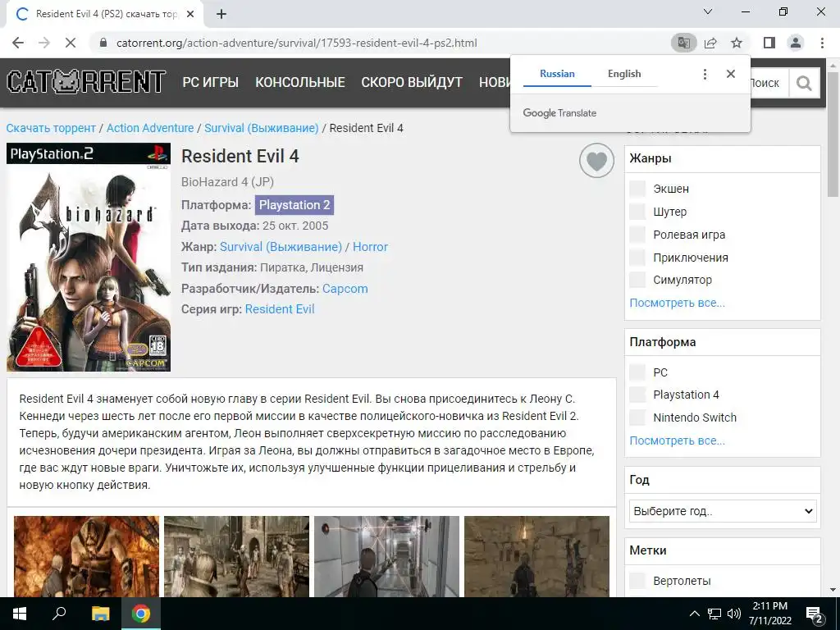Open first screenshot with the giant monster
Screen dimensions: 840x630
coord(86,556)
